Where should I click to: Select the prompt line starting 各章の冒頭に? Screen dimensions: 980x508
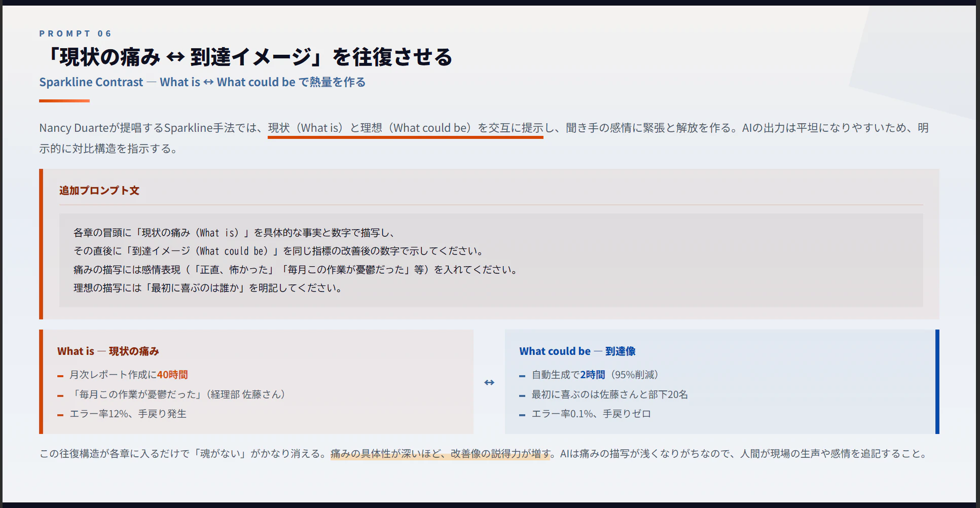point(234,233)
